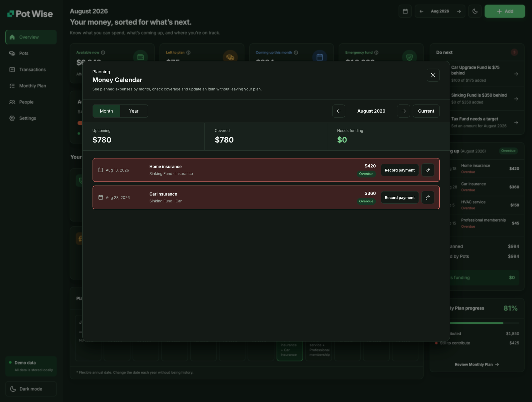Go to previous month in Money Calendar

[x=338, y=111]
